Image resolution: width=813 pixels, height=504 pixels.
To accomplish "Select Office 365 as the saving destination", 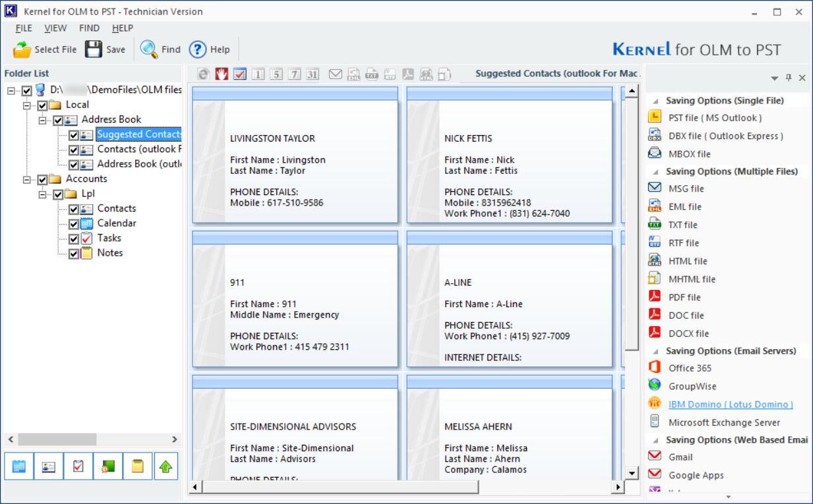I will [x=680, y=368].
